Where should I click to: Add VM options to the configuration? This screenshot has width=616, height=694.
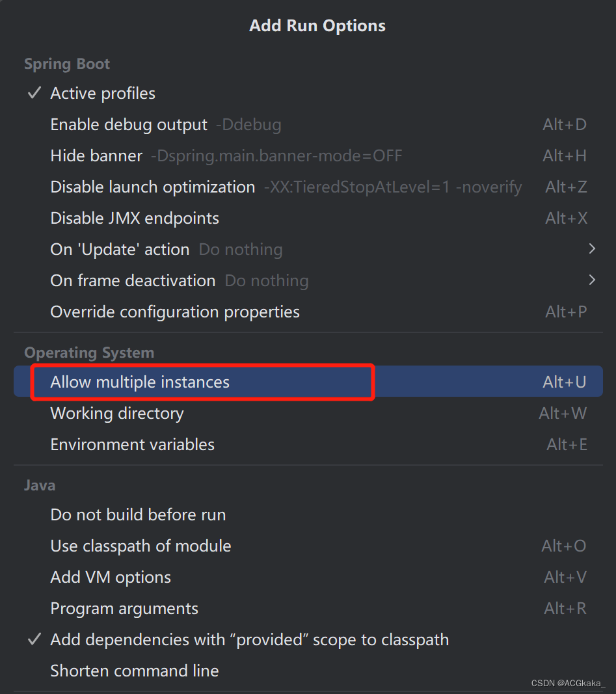110,577
